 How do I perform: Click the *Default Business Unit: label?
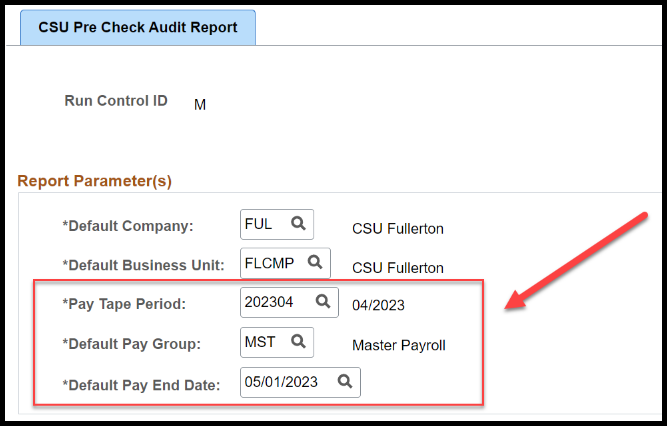tap(143, 265)
